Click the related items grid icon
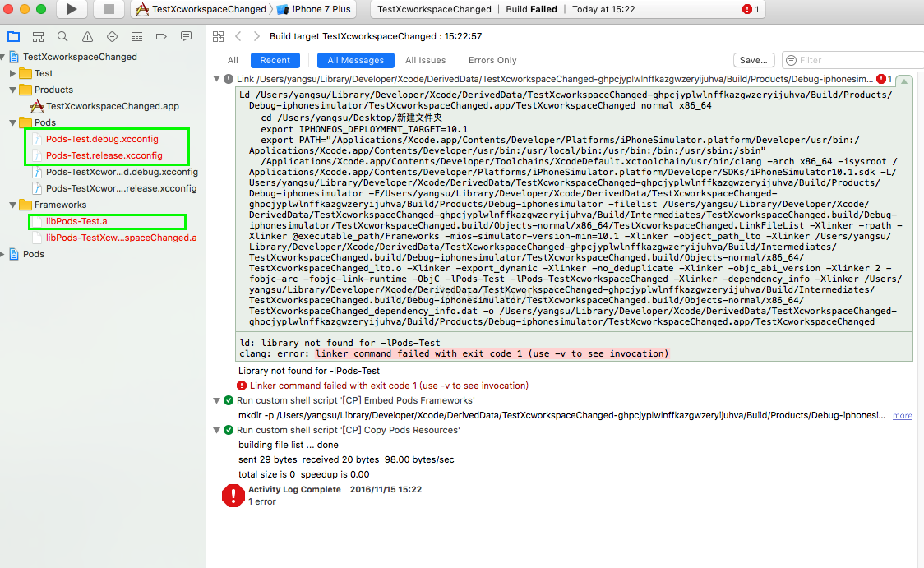The image size is (924, 568). 218,36
